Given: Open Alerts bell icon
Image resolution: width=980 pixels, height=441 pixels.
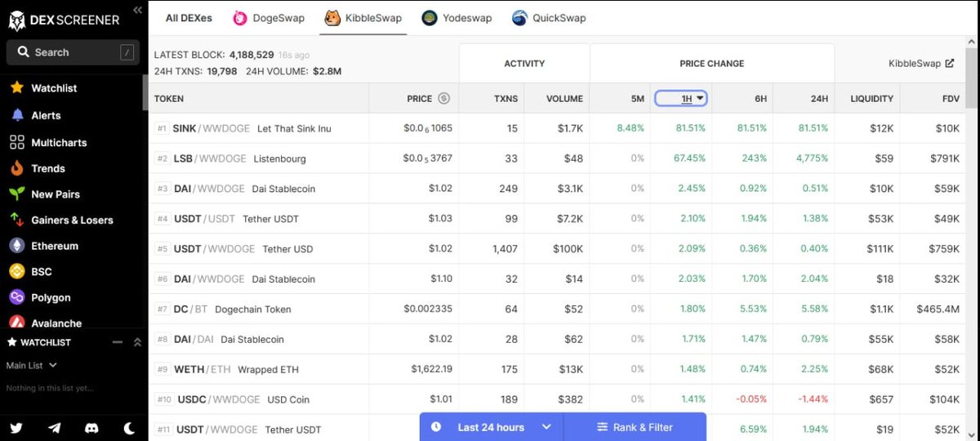Looking at the screenshot, I should tap(16, 115).
